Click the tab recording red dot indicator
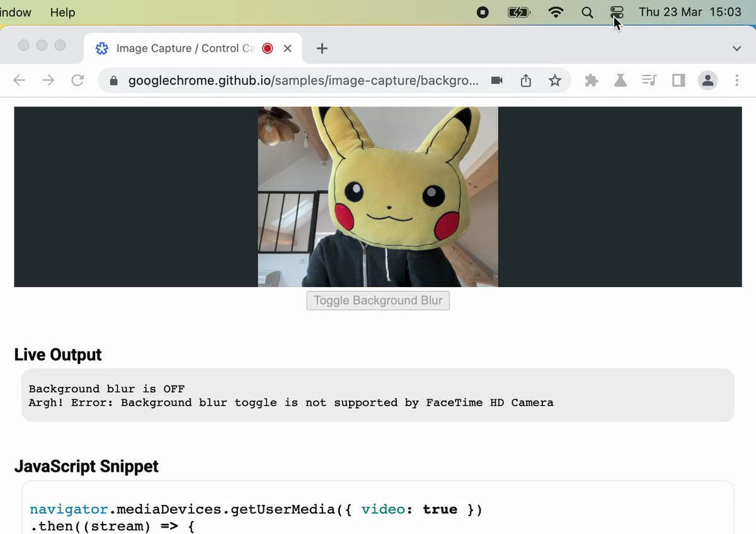The image size is (756, 534). point(268,48)
